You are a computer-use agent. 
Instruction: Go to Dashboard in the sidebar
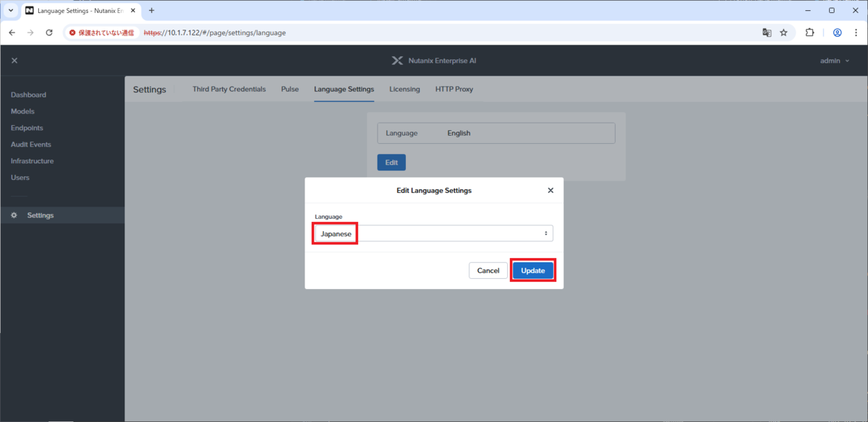pyautogui.click(x=28, y=95)
